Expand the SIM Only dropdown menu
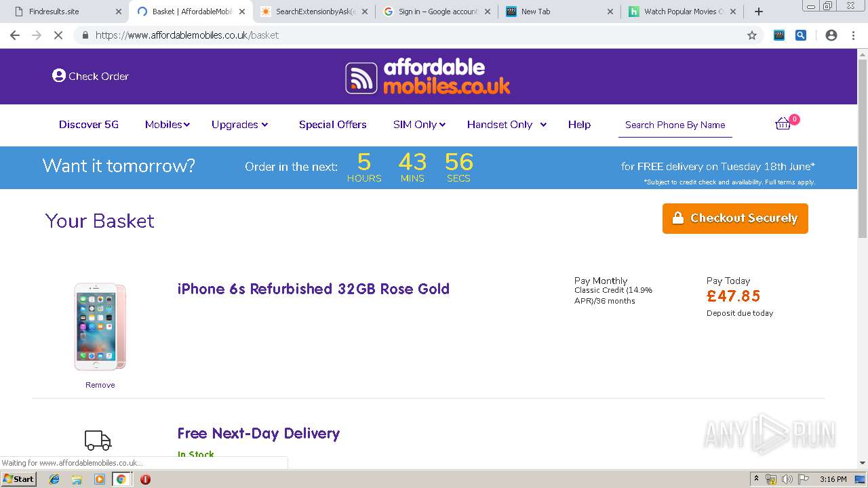Viewport: 868px width, 488px height. click(x=419, y=125)
